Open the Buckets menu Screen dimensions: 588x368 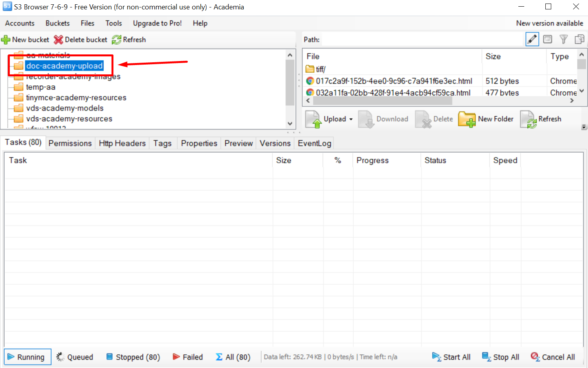[x=58, y=23]
